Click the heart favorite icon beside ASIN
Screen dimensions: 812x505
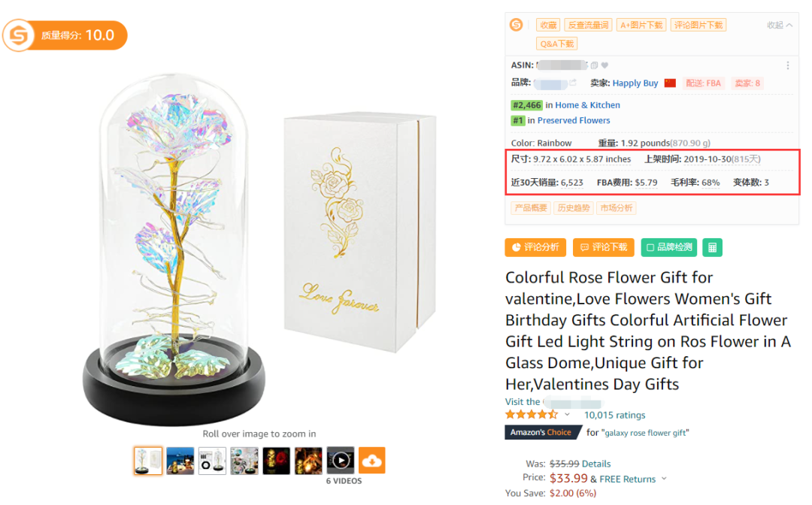pyautogui.click(x=604, y=65)
